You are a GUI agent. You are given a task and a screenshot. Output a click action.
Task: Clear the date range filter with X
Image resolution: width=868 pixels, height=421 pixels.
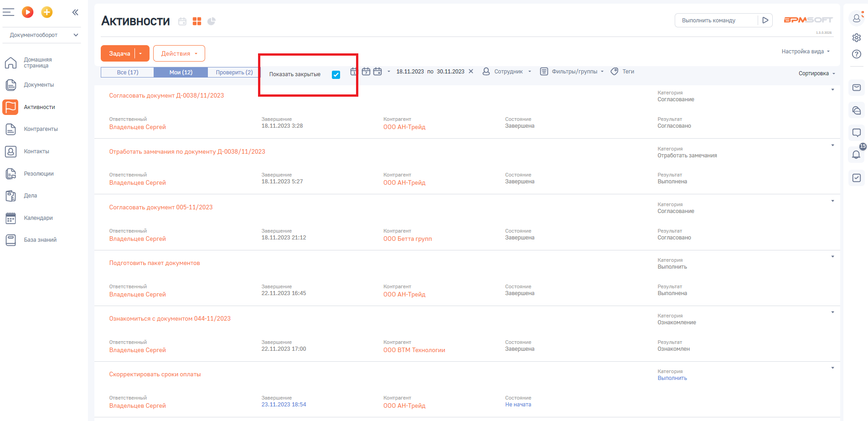(471, 72)
